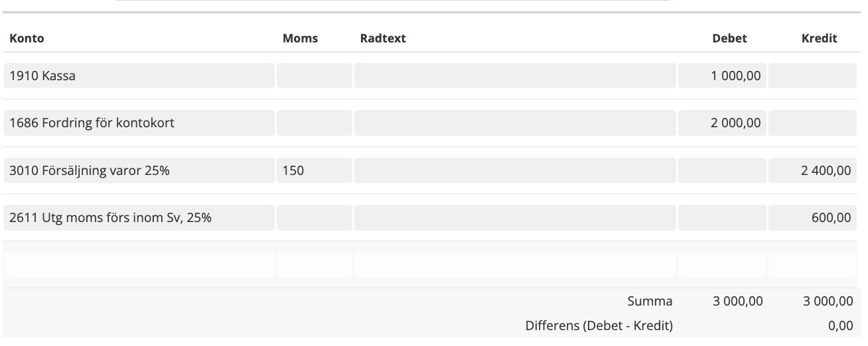Click the Konto field in the blank bottom row
The width and height of the screenshot is (868, 346).
[139, 264]
